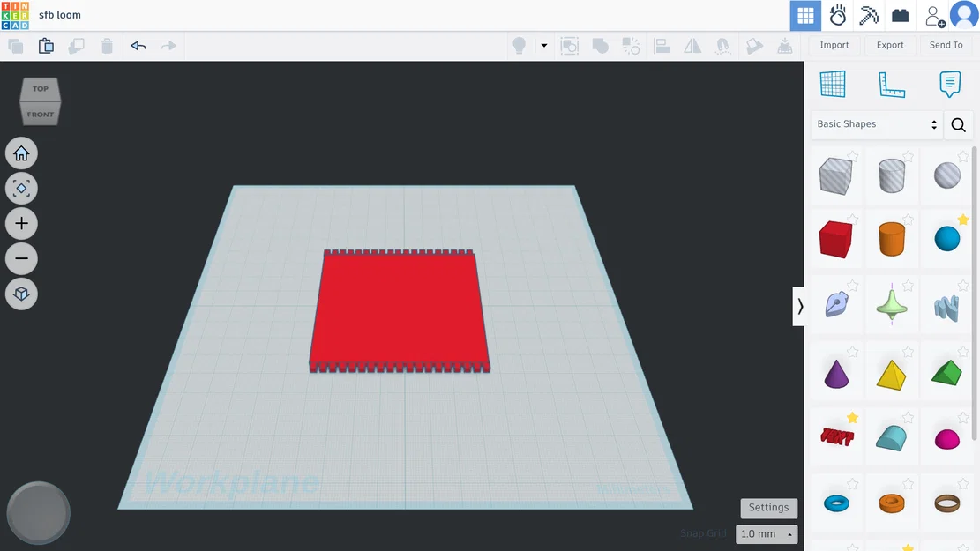Screen dimensions: 980x551
Task: Select the green Roof shape
Action: [946, 373]
